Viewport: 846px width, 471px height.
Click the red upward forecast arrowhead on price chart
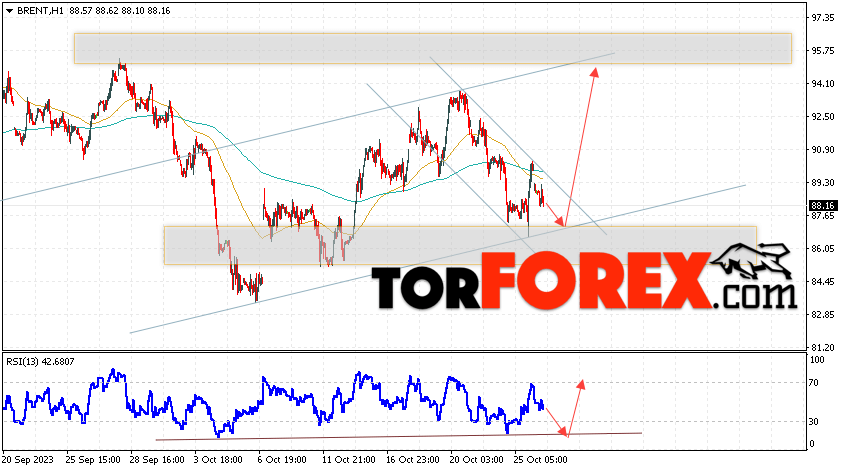[594, 72]
